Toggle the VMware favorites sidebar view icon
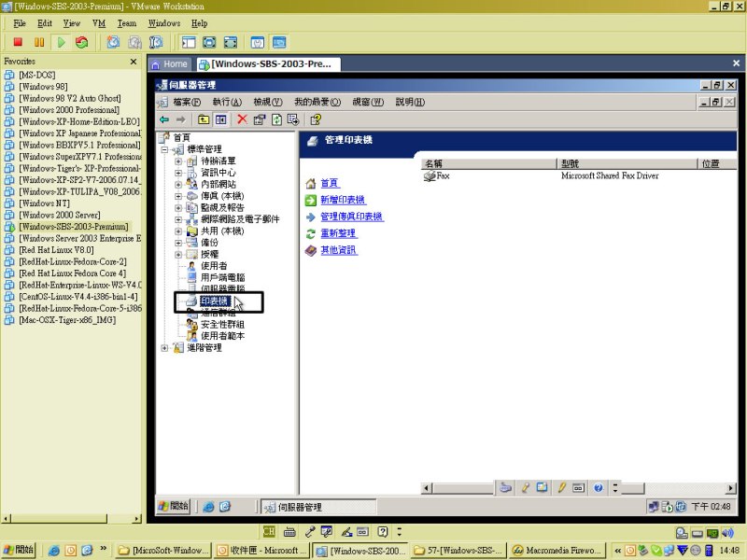The image size is (747, 560). (x=189, y=42)
